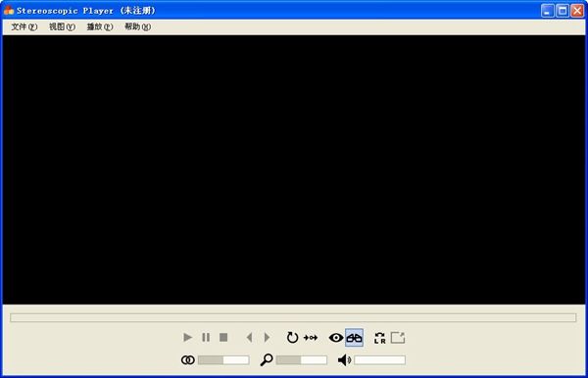The width and height of the screenshot is (588, 378).
Task: Click the Stop button
Action: 223,338
